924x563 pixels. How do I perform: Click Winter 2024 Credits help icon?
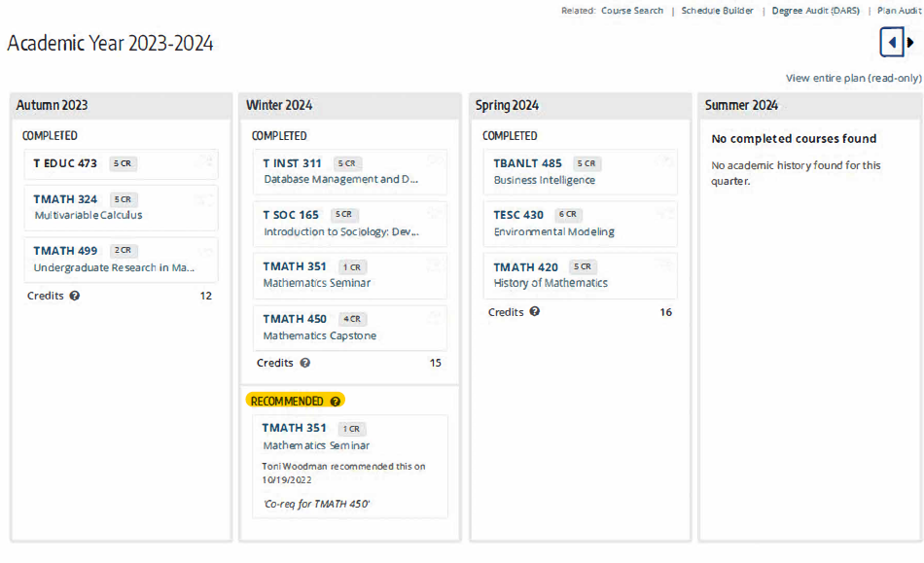pos(304,363)
